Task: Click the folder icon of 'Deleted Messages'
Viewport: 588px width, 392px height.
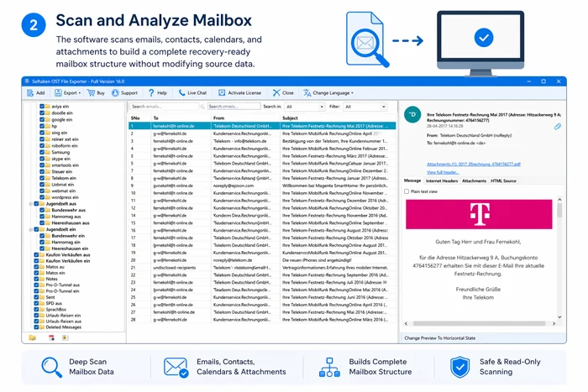Action: pos(42,327)
